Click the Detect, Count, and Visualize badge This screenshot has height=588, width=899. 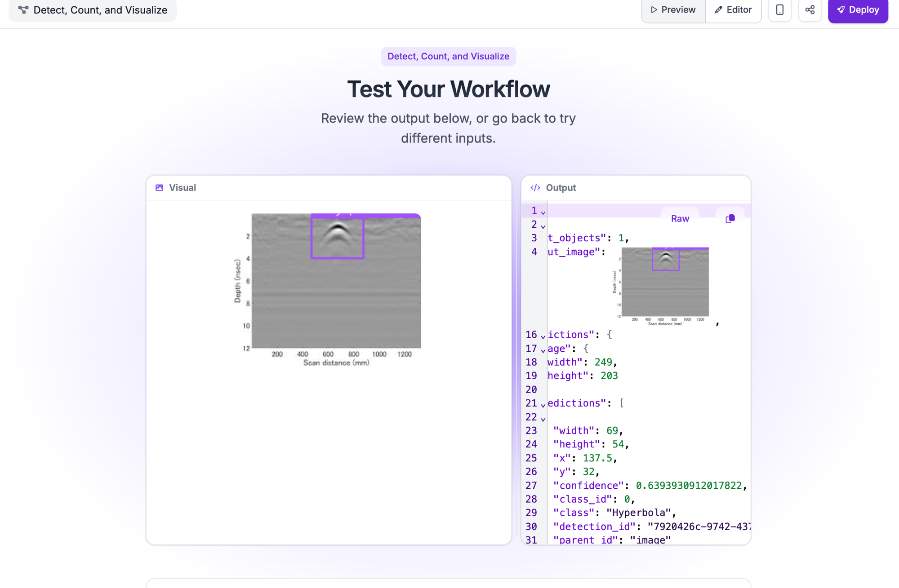pos(448,57)
